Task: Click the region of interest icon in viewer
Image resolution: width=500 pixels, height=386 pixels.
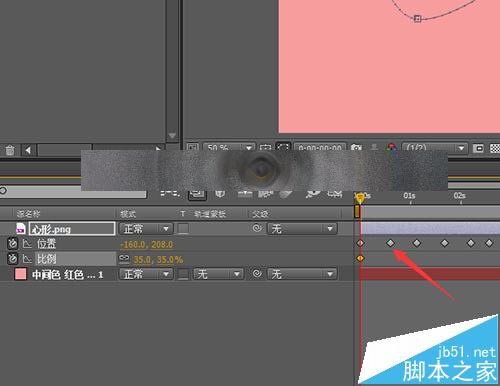Action: [x=478, y=148]
